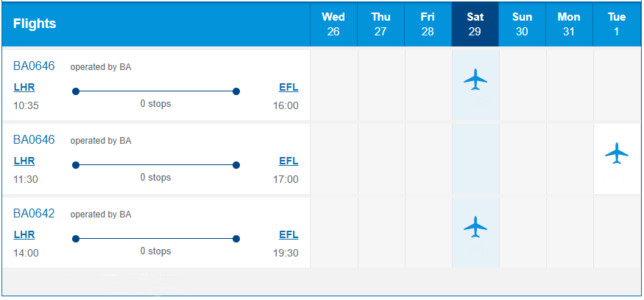This screenshot has width=644, height=300.
Task: Select the Sun 30 date tab
Action: 522,24
